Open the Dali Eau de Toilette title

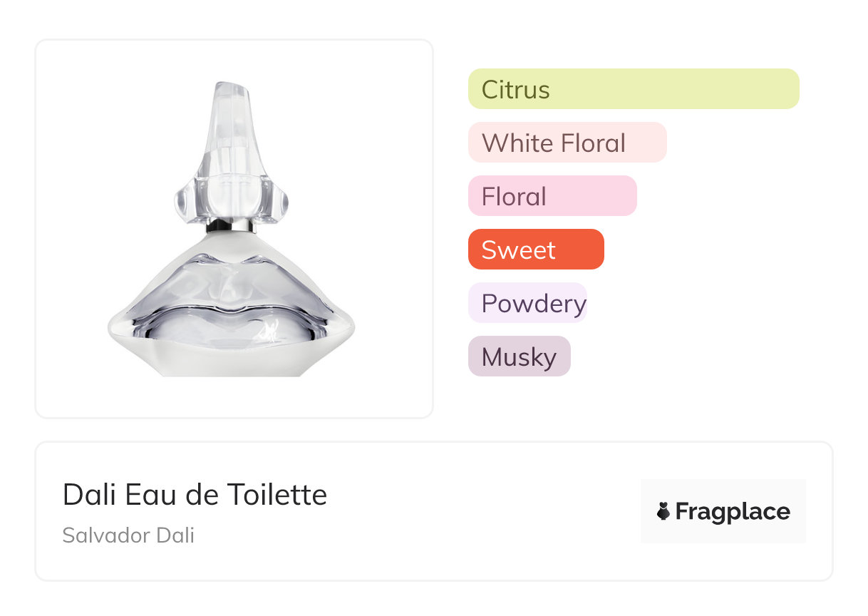click(195, 494)
